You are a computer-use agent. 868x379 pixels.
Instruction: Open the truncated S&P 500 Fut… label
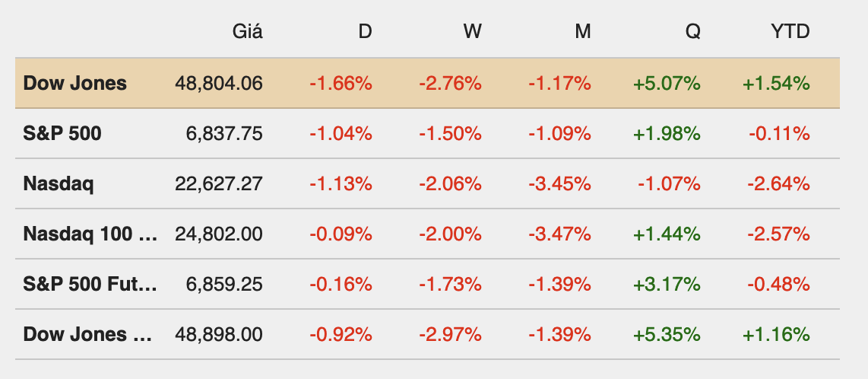pyautogui.click(x=90, y=284)
